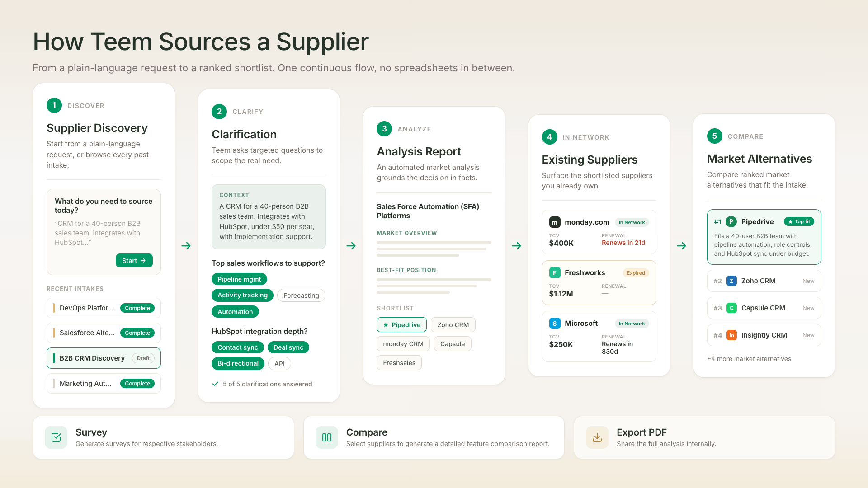
Task: Toggle the Deal sync chip
Action: pyautogui.click(x=288, y=347)
